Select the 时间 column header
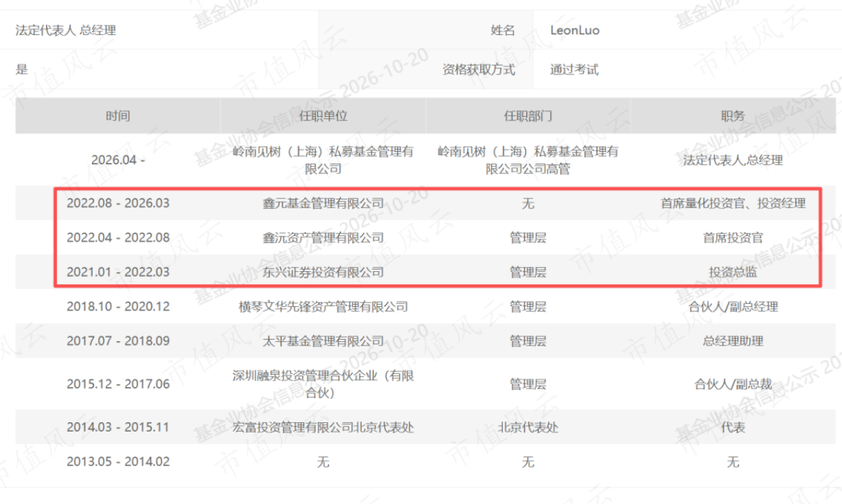 point(118,116)
